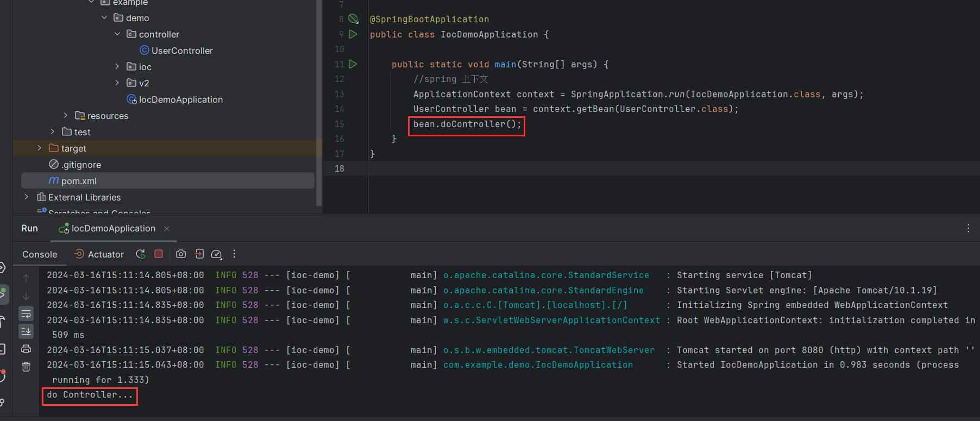Open IocDemoApplication in project tree
This screenshot has width=980, height=421.
click(180, 99)
